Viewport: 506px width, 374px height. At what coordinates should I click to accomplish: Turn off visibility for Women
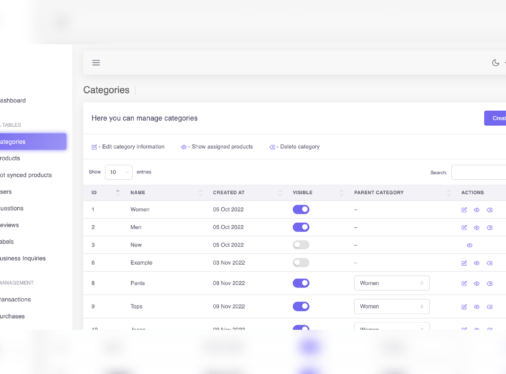[301, 209]
